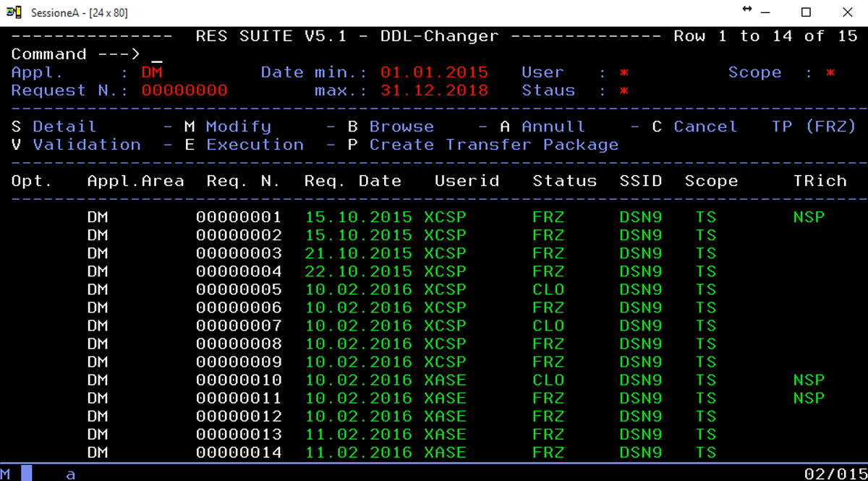Change Date min. value 01.01.2015
868x481 pixels.
point(435,72)
